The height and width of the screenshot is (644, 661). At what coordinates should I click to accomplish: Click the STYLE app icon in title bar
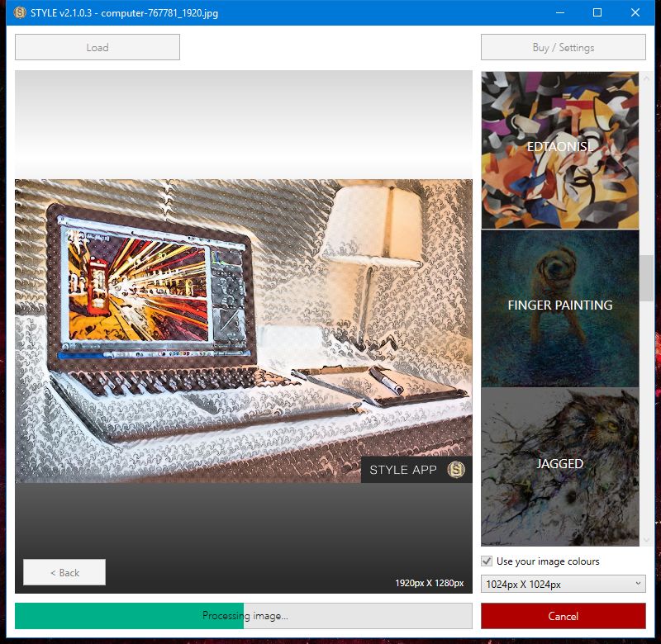pyautogui.click(x=19, y=12)
